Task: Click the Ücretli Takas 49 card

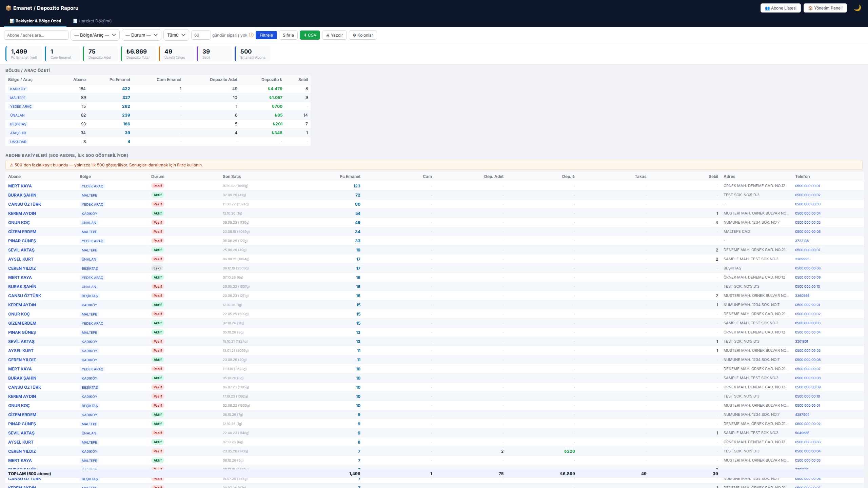Action: (x=176, y=54)
